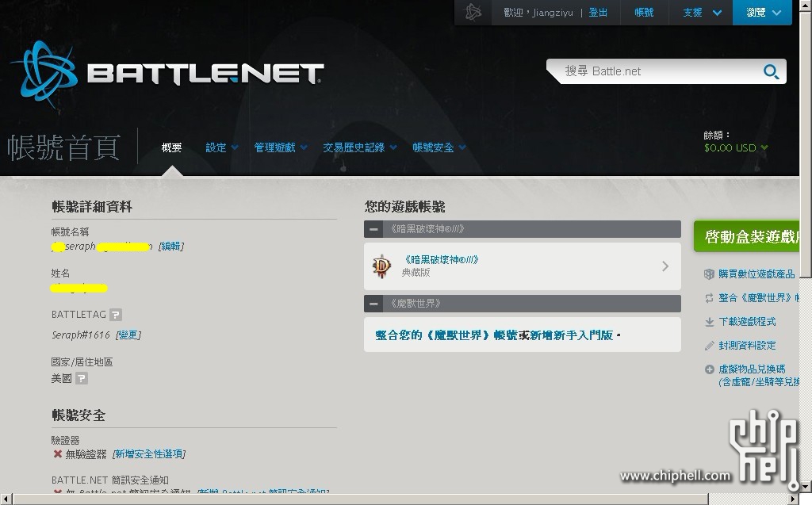Click the beta profile settings pencil icon
The height and width of the screenshot is (505, 812).
pyautogui.click(x=709, y=346)
